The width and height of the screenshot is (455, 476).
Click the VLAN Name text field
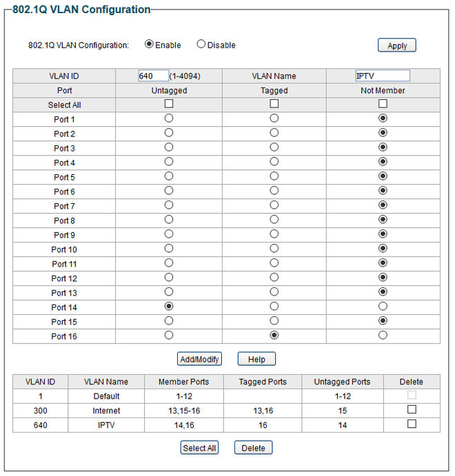point(382,76)
